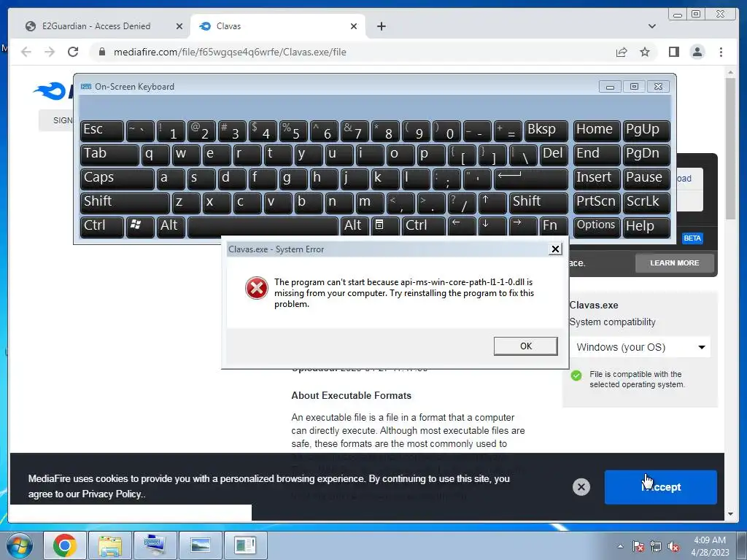747x560 pixels.
Task: Click the up arrow key on keyboard
Action: pyautogui.click(x=492, y=203)
